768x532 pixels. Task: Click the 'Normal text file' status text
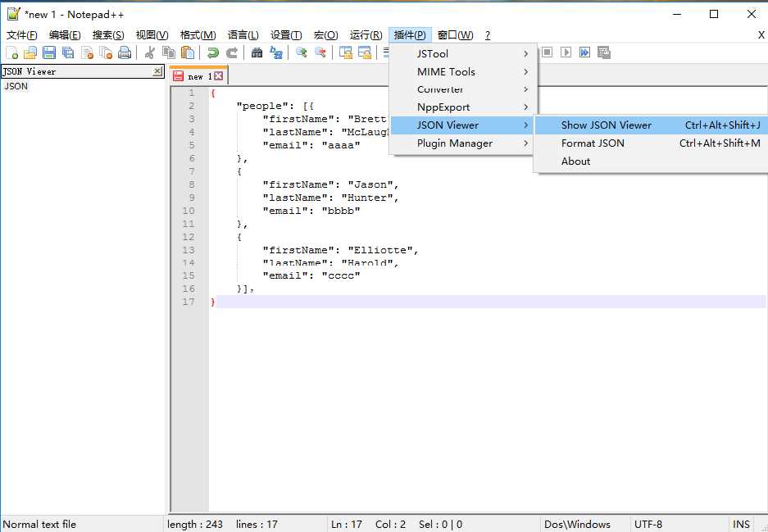pyautogui.click(x=39, y=524)
